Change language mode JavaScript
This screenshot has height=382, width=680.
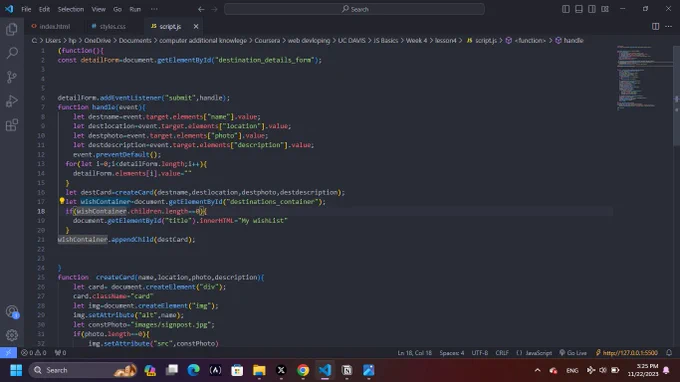(x=534, y=353)
